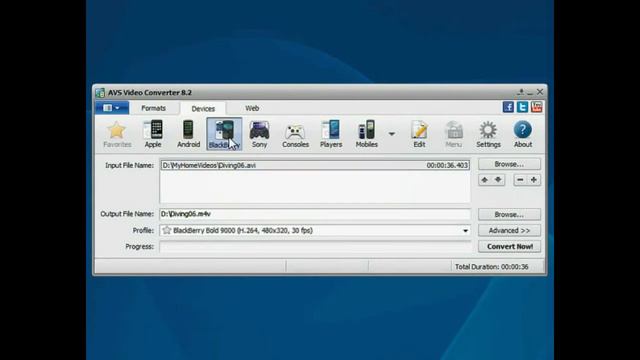Viewport: 640px width, 360px height.
Task: Select the BlackBerry devices category
Action: click(224, 134)
